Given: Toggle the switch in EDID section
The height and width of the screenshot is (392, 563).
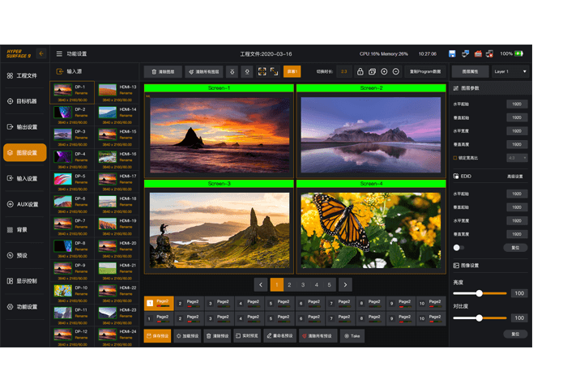Looking at the screenshot, I should point(458,247).
